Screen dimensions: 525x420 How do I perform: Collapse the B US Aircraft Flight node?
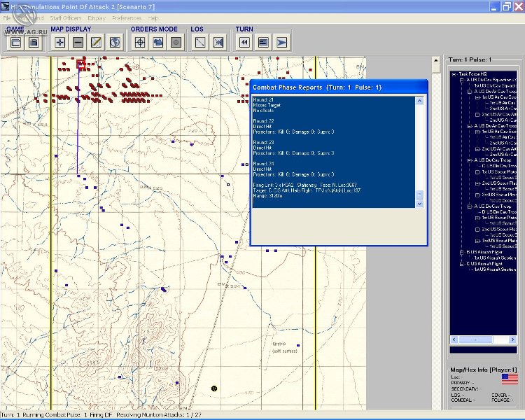point(461,252)
